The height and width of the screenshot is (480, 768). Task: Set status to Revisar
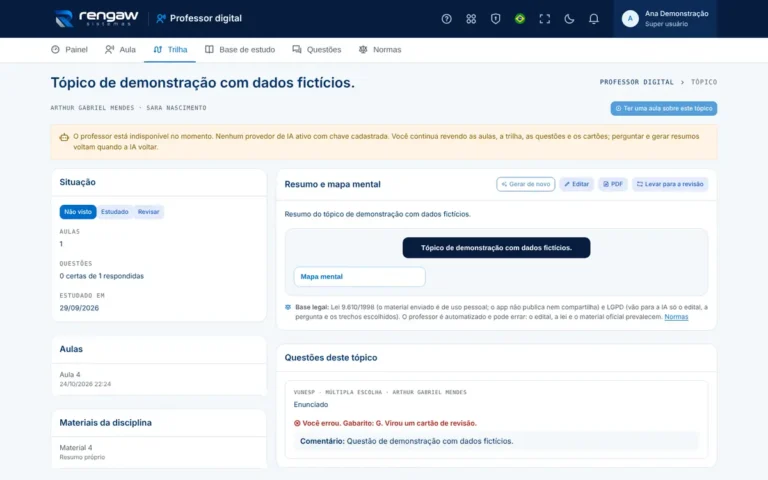coord(148,212)
